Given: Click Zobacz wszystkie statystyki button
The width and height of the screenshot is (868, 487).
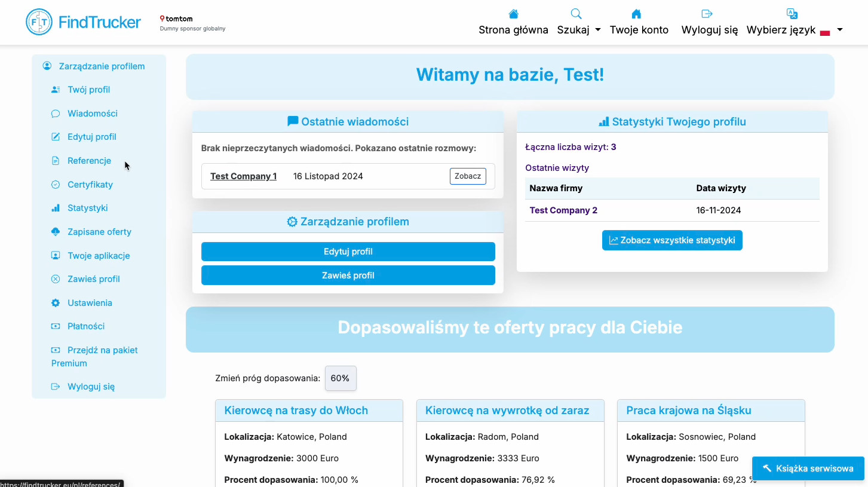Looking at the screenshot, I should pyautogui.click(x=672, y=240).
